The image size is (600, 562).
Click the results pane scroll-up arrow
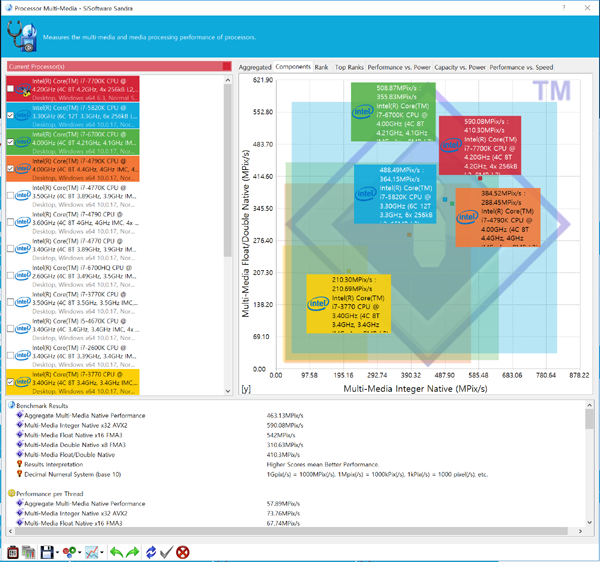589,405
